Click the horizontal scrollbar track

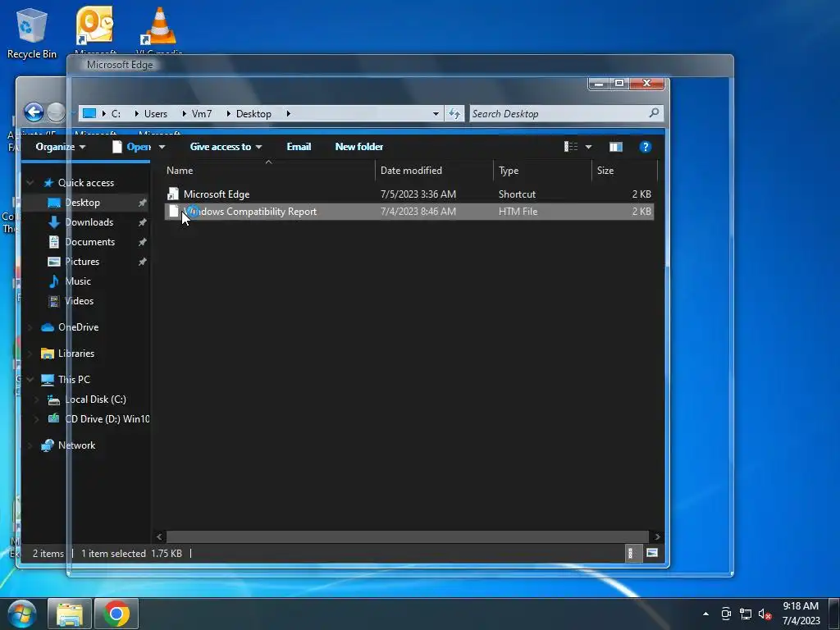tap(407, 536)
